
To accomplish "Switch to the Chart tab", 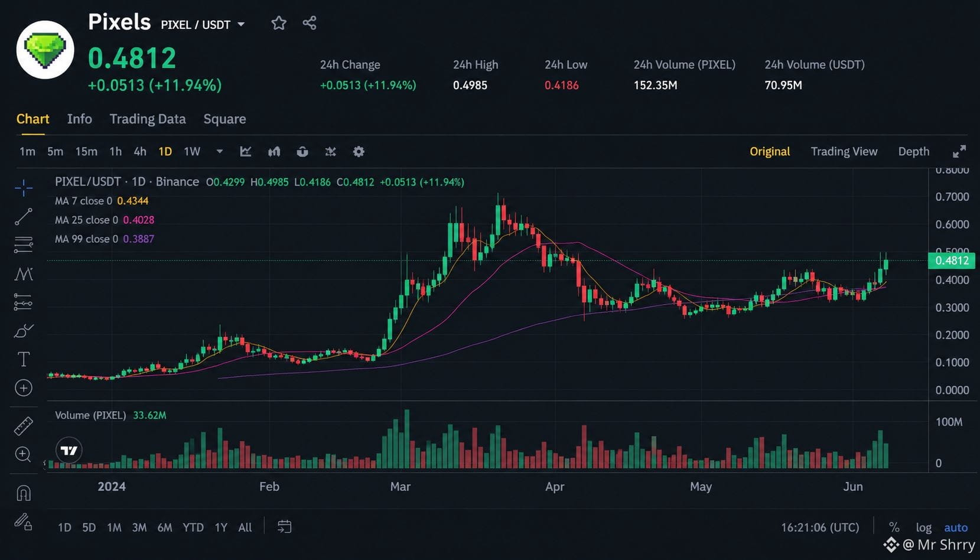I will 32,119.
